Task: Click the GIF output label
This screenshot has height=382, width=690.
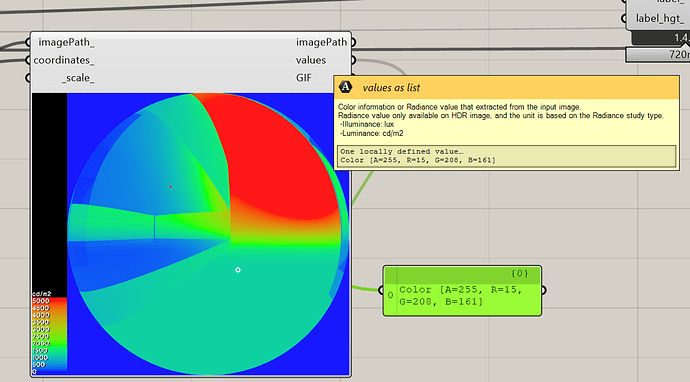Action: (x=304, y=78)
